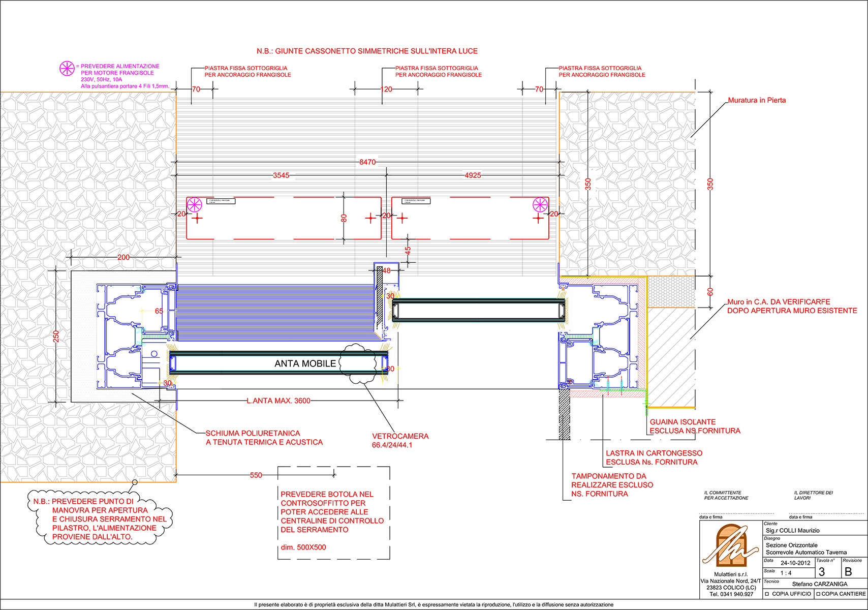The height and width of the screenshot is (610, 868).
Task: Select the ANTA MOBILE label
Action: tap(305, 363)
